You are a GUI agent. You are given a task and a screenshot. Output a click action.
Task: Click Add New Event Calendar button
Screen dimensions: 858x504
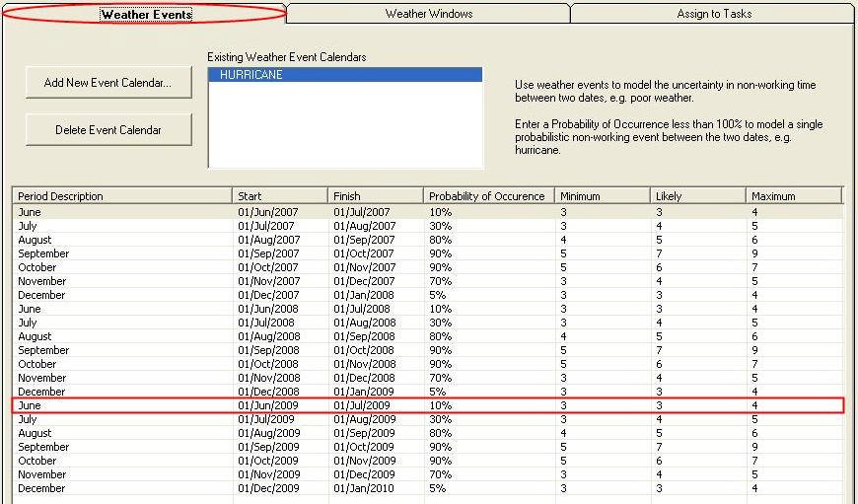pyautogui.click(x=108, y=83)
